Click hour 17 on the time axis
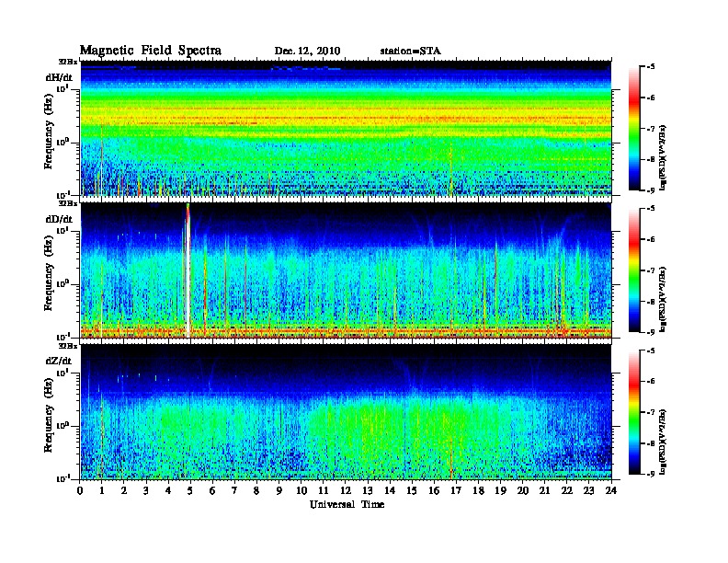The image size is (728, 563). coord(456,491)
